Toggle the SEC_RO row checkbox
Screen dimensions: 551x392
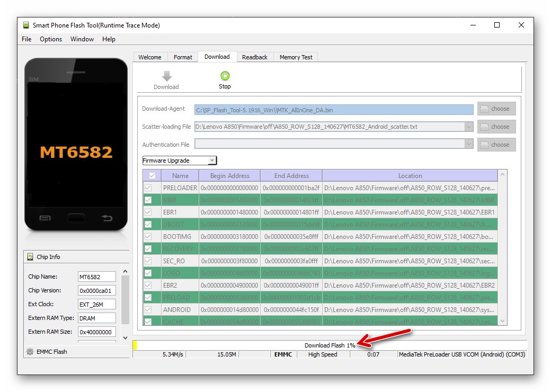tap(148, 261)
